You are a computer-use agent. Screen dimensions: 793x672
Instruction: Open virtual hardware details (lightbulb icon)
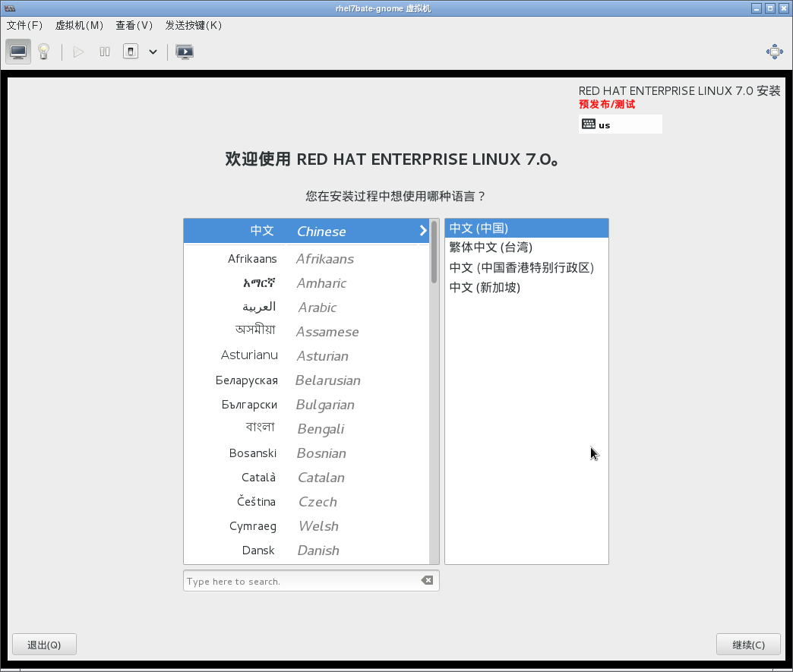click(44, 52)
